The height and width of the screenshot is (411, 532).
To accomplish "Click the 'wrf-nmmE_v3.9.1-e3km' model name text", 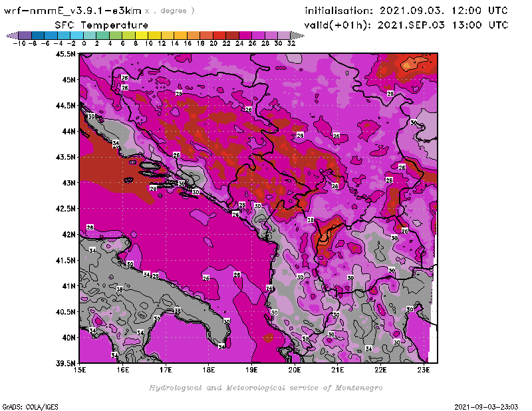I will (x=72, y=11).
